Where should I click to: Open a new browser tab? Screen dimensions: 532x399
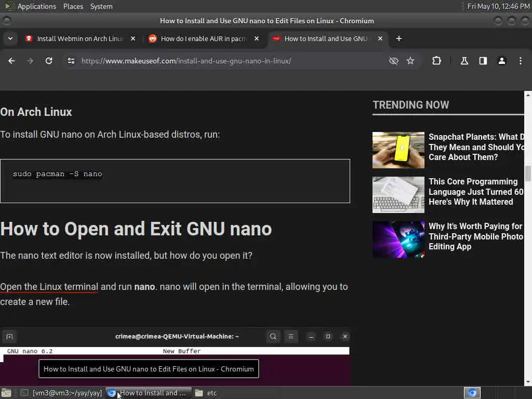pos(399,38)
